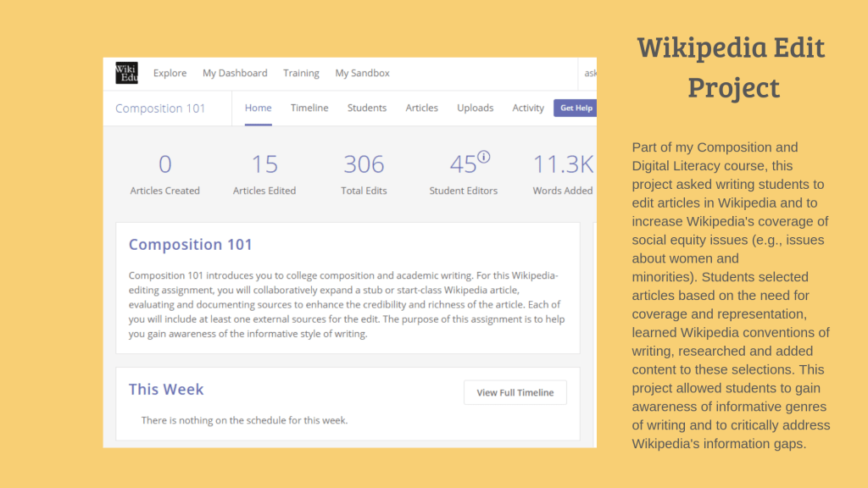The image size is (868, 488).
Task: Click the Wiki Edu logo
Action: coord(126,74)
